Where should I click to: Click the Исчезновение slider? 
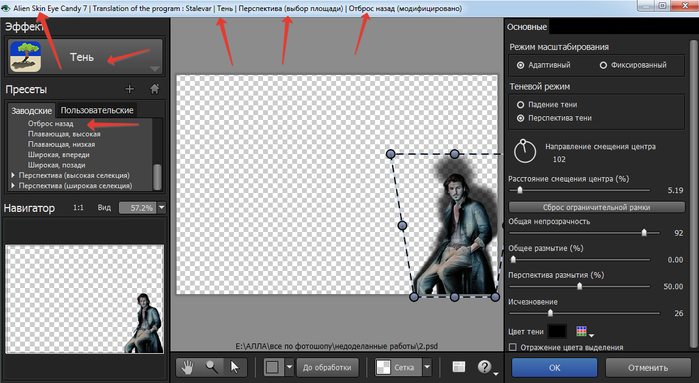coord(584,313)
